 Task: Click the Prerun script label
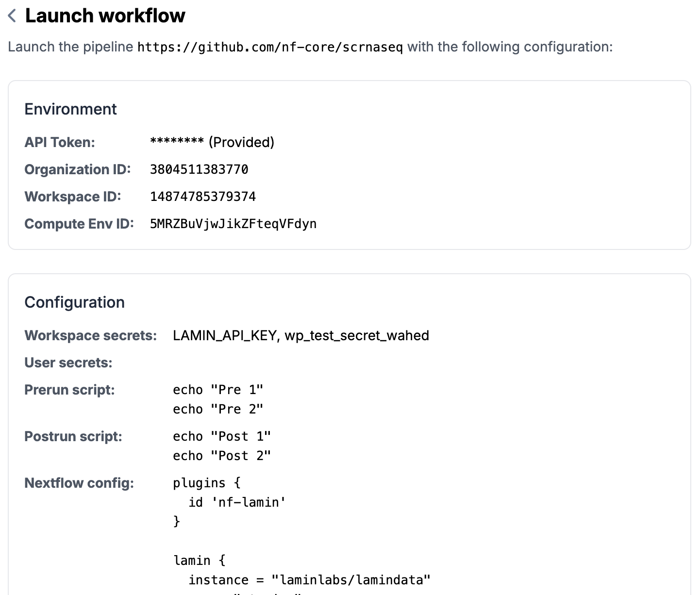click(69, 390)
